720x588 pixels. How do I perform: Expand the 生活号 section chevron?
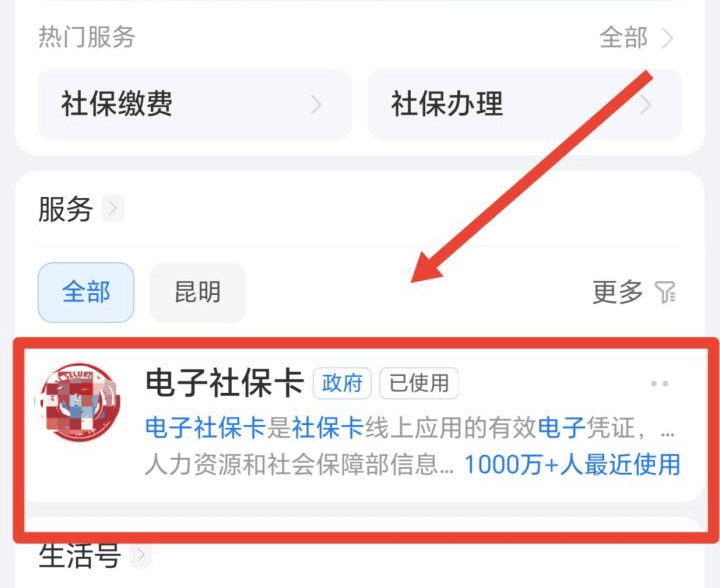pos(141,555)
